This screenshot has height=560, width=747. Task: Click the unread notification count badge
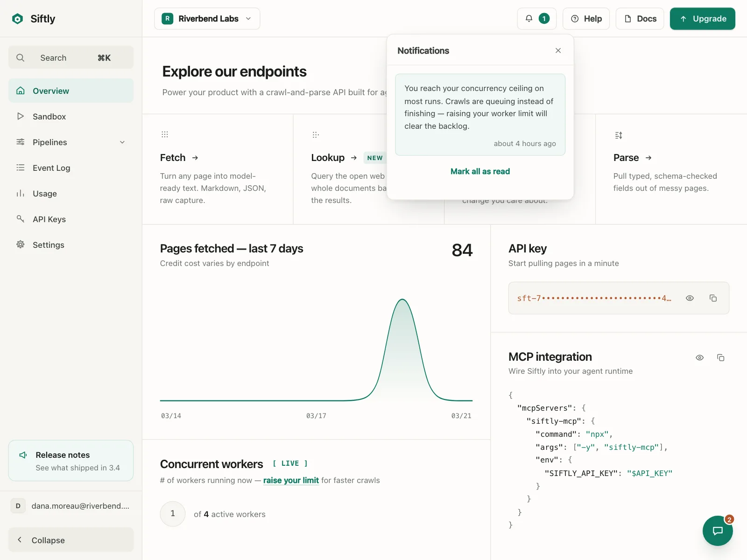tap(544, 19)
